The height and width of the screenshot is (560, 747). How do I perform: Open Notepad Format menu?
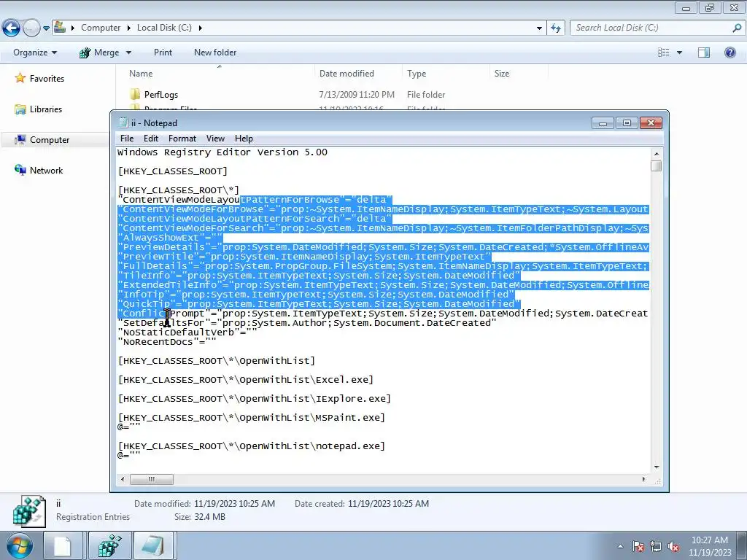click(x=182, y=139)
